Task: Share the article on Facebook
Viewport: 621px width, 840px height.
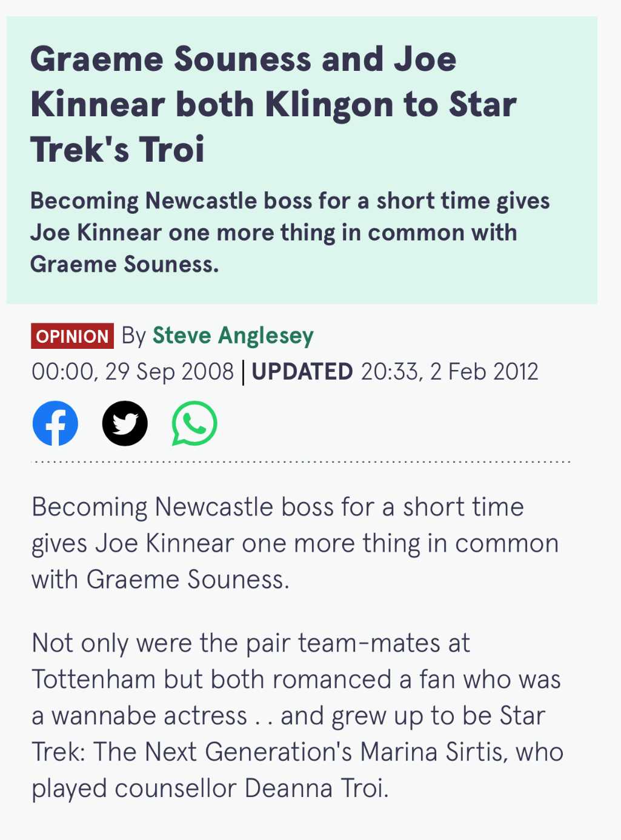Action: pos(55,423)
